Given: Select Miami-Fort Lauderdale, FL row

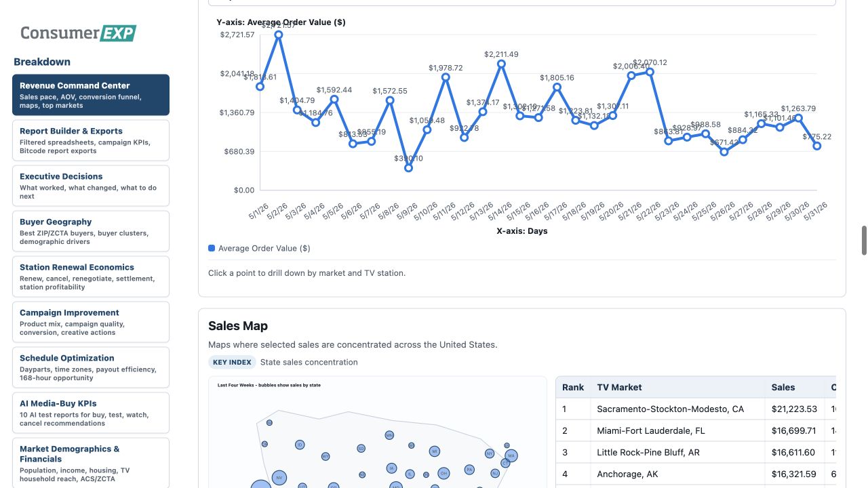Looking at the screenshot, I should [696, 430].
